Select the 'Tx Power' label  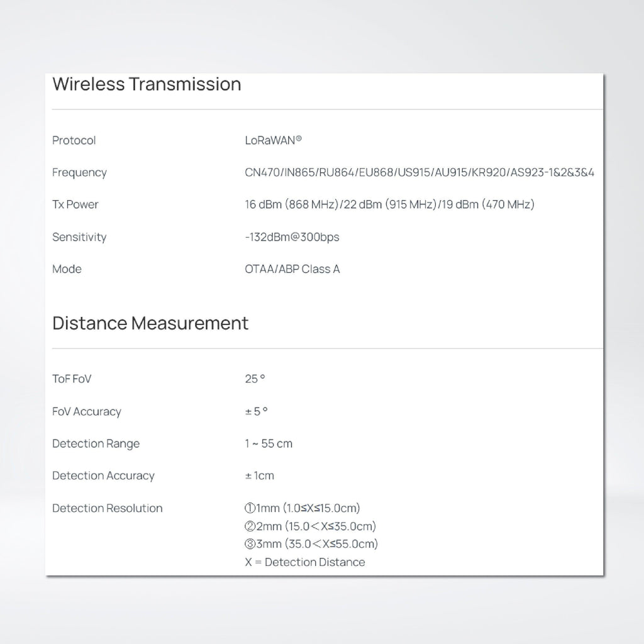[x=75, y=204]
